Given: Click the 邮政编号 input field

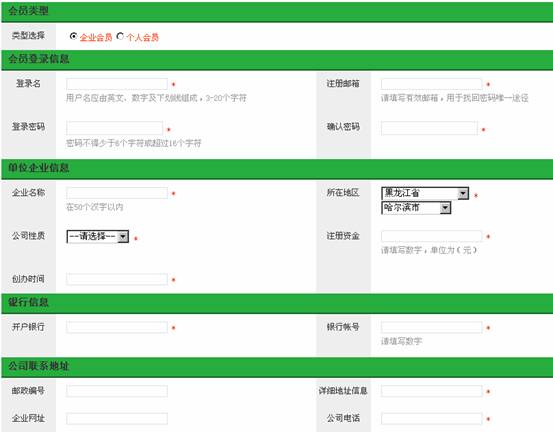Looking at the screenshot, I should pos(117,391).
